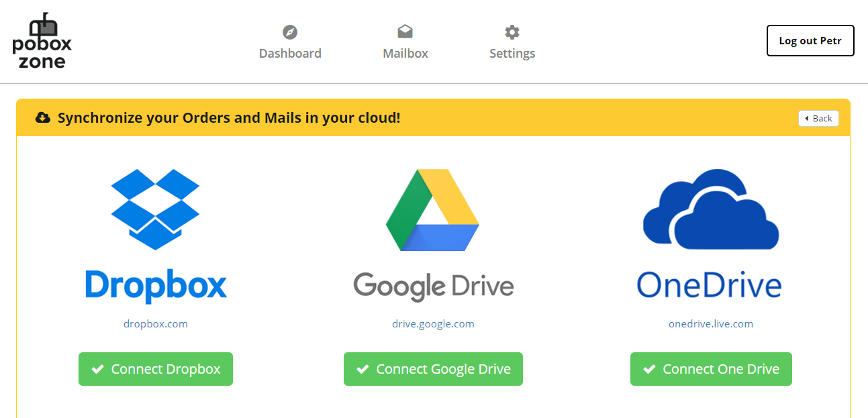
Task: Click the Dropbox box logo
Action: (155, 209)
